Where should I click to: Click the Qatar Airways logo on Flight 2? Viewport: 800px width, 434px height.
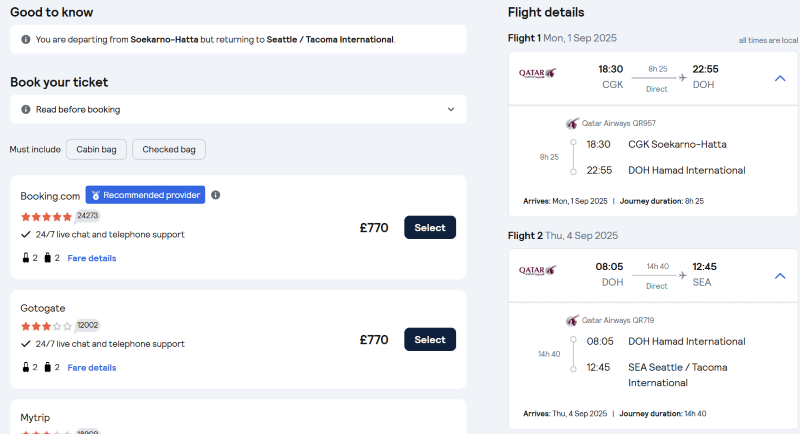[537, 270]
